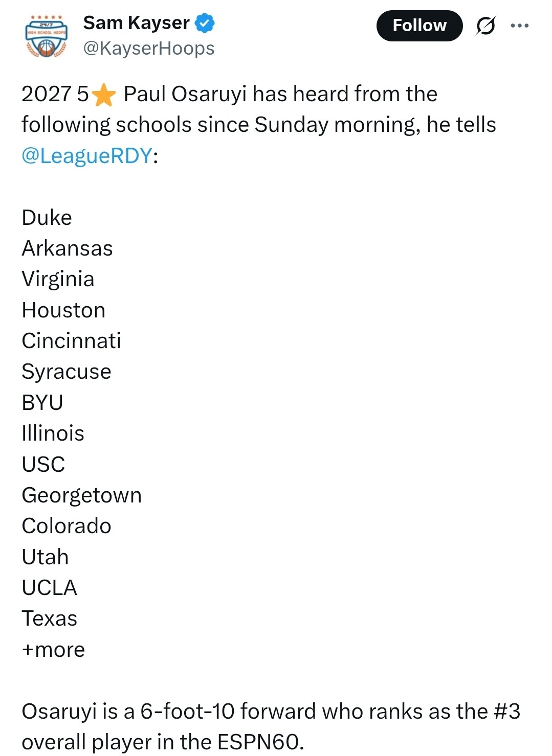This screenshot has height=756, width=552.
Task: Follow Sam Kayser
Action: point(419,26)
